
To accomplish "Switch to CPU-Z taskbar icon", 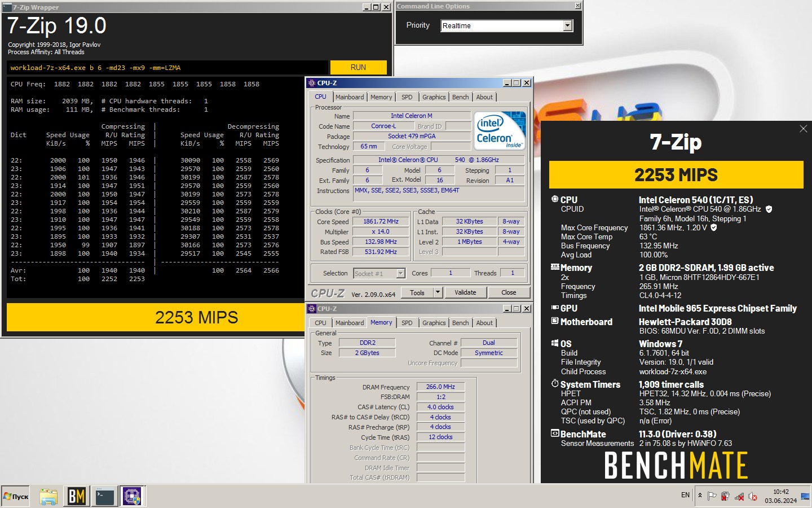I will [132, 496].
